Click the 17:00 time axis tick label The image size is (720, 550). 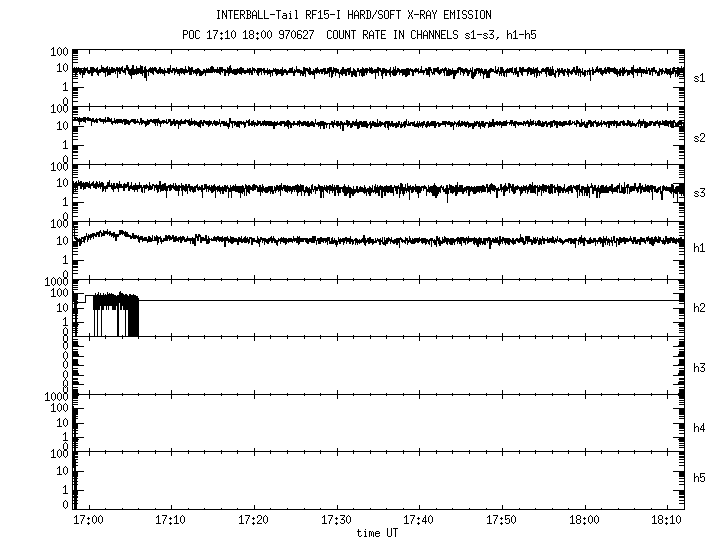88,521
